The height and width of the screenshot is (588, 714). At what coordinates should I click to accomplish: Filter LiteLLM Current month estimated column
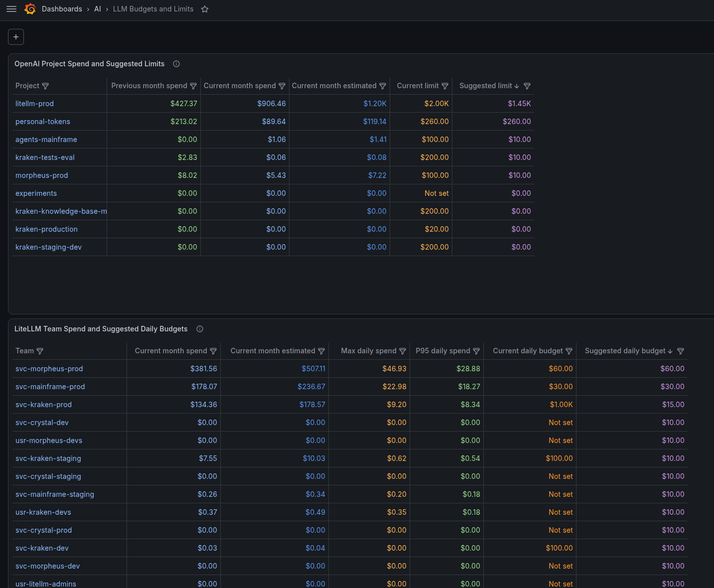pyautogui.click(x=321, y=351)
